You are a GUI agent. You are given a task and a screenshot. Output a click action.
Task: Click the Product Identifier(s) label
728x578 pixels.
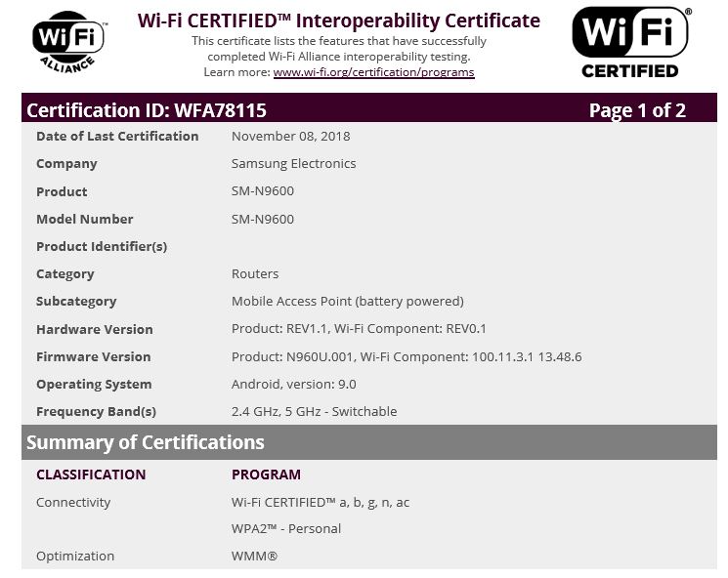102,246
